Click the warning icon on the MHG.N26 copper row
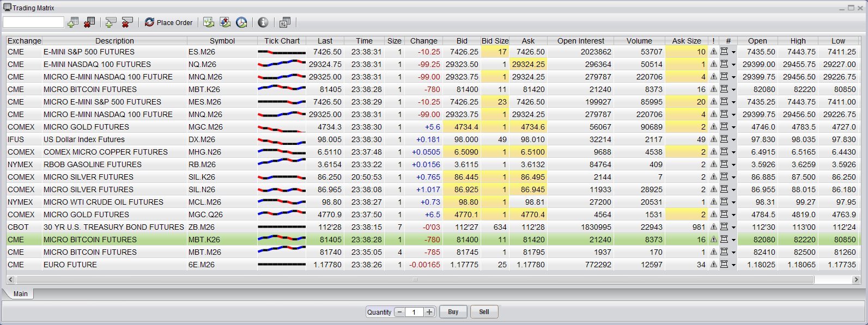This screenshot has height=325, width=868. 713,152
